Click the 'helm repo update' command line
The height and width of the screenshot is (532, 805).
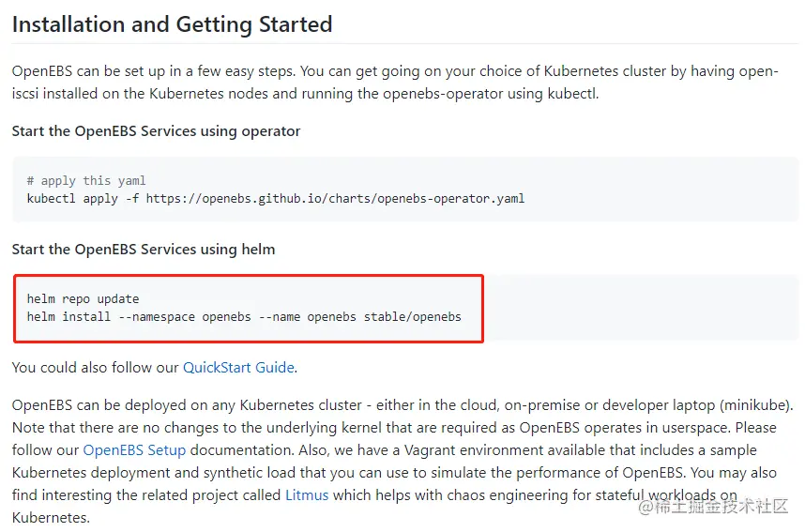click(x=83, y=298)
